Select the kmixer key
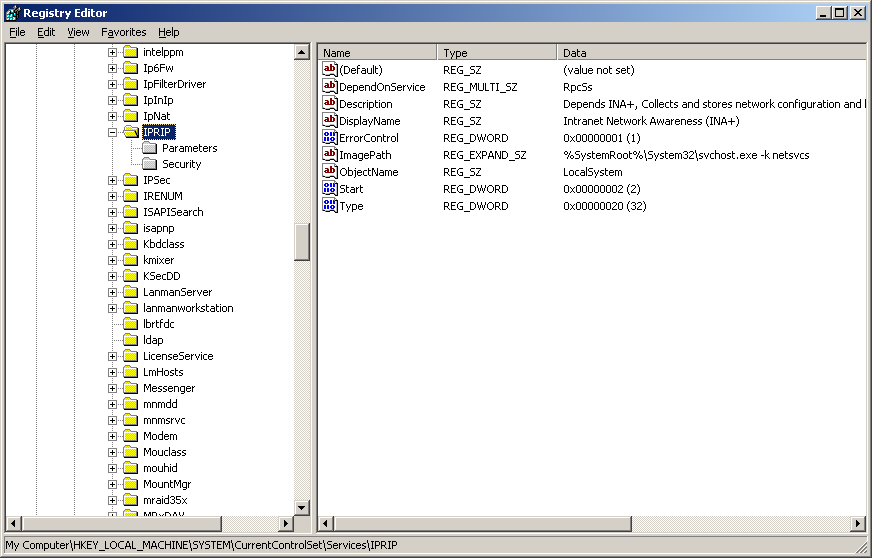Image resolution: width=872 pixels, height=558 pixels. [158, 260]
